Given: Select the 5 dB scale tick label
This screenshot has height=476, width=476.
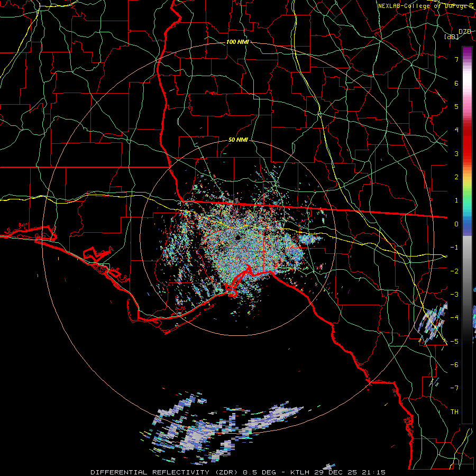Looking at the screenshot, I should point(456,106).
